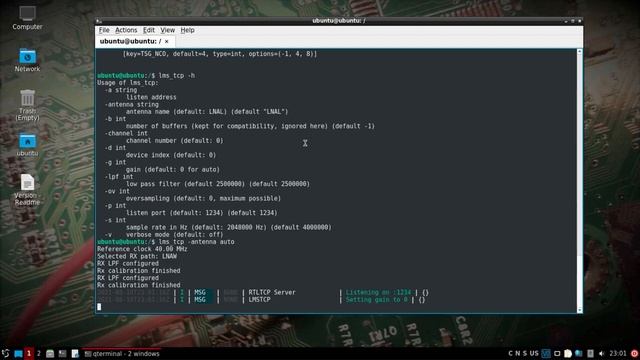Open the Actions menu in qterminal
The width and height of the screenshot is (640, 360).
[x=126, y=30]
